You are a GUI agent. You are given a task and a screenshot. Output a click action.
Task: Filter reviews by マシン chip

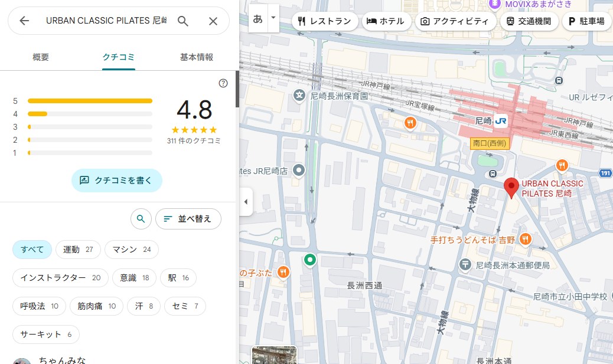(x=132, y=250)
